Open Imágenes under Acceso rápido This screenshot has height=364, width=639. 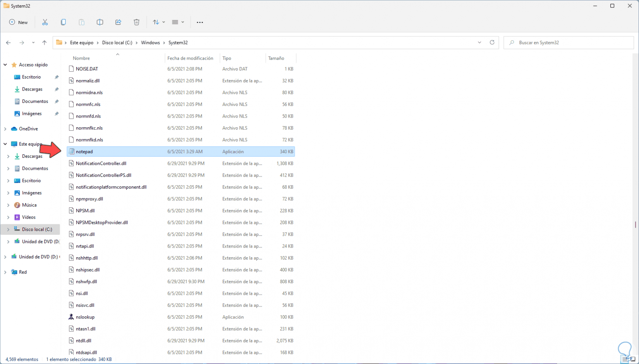32,114
